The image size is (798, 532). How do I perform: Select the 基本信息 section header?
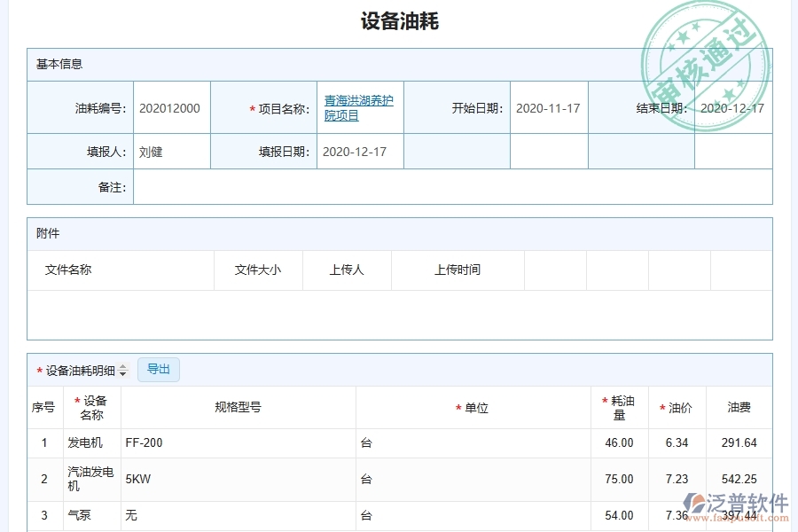pyautogui.click(x=53, y=63)
